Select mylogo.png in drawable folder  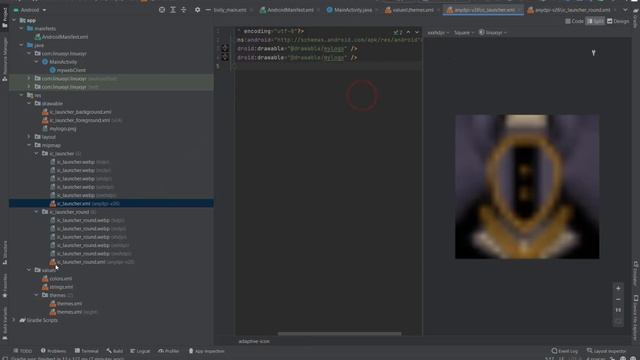pyautogui.click(x=62, y=129)
